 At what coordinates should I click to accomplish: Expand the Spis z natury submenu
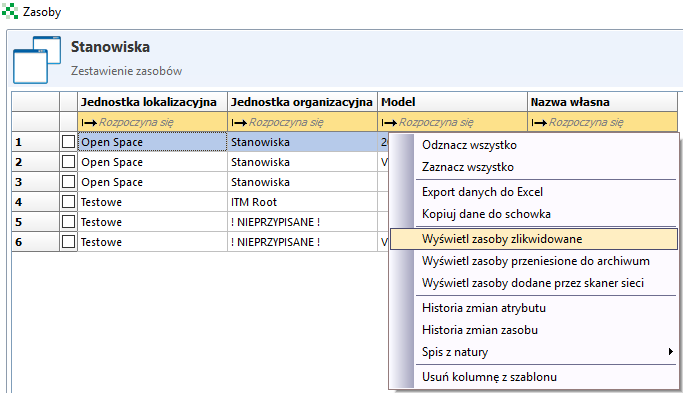click(x=534, y=352)
